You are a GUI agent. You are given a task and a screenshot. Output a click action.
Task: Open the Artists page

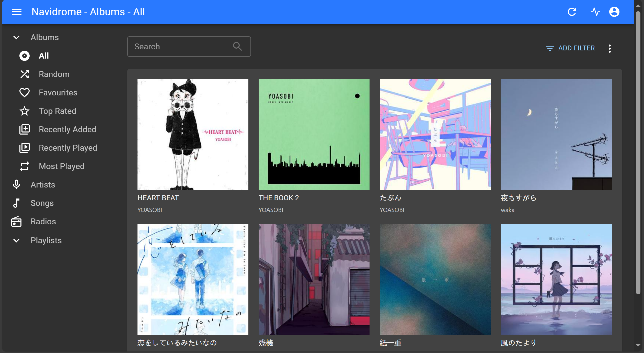43,185
